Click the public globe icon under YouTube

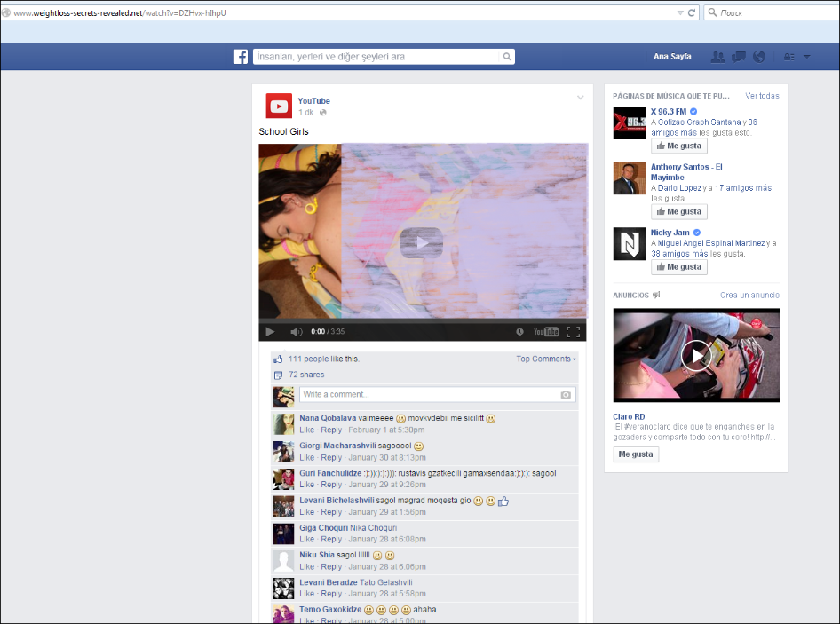coord(323,113)
